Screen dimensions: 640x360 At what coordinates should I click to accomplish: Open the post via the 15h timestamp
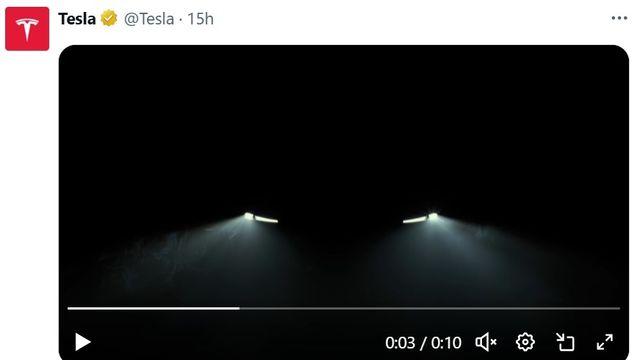(200, 19)
